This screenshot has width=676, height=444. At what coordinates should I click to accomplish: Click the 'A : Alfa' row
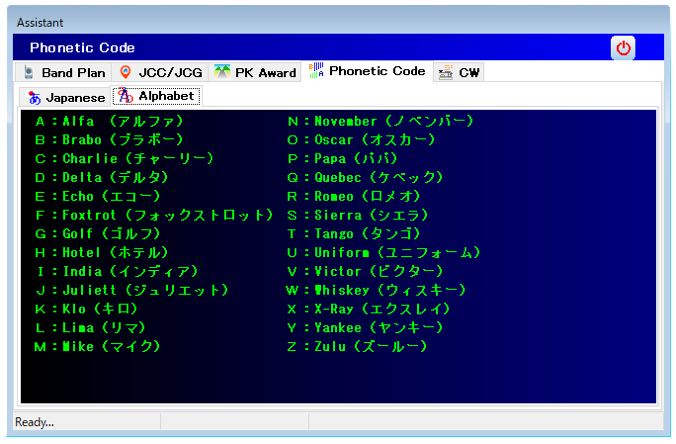(110, 122)
